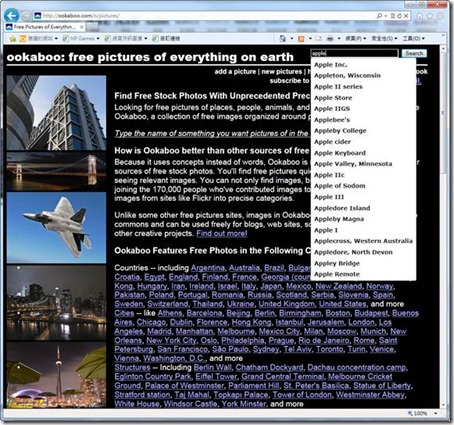
Task: Open the gear Tools icon at top right
Action: tap(440, 16)
